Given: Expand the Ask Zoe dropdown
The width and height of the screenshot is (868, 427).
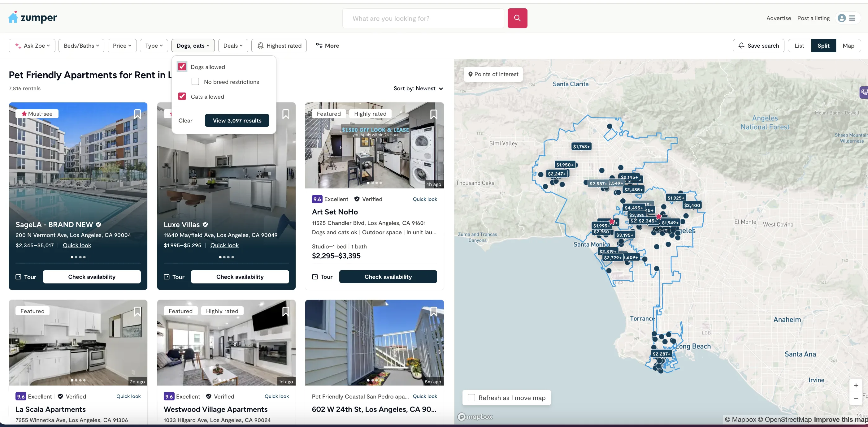Looking at the screenshot, I should pyautogui.click(x=32, y=45).
